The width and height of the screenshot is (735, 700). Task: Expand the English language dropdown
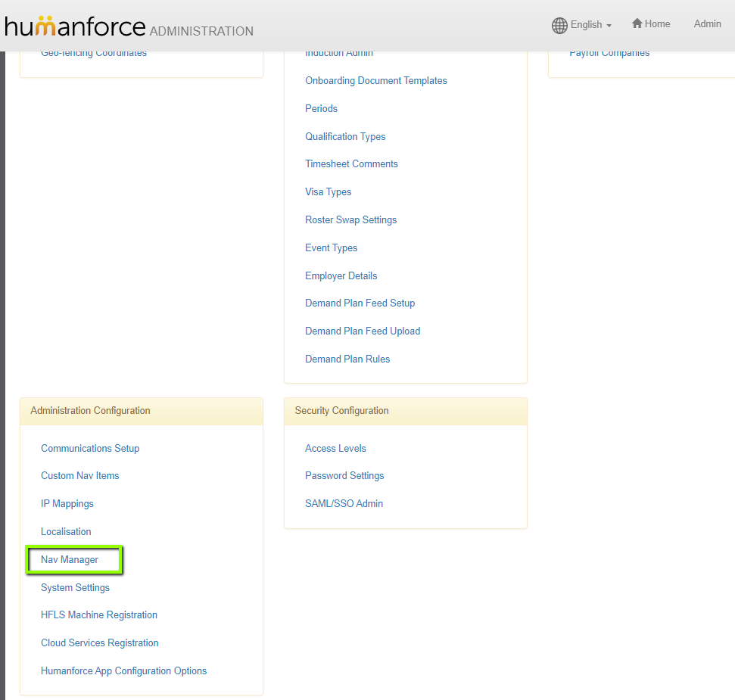click(590, 25)
